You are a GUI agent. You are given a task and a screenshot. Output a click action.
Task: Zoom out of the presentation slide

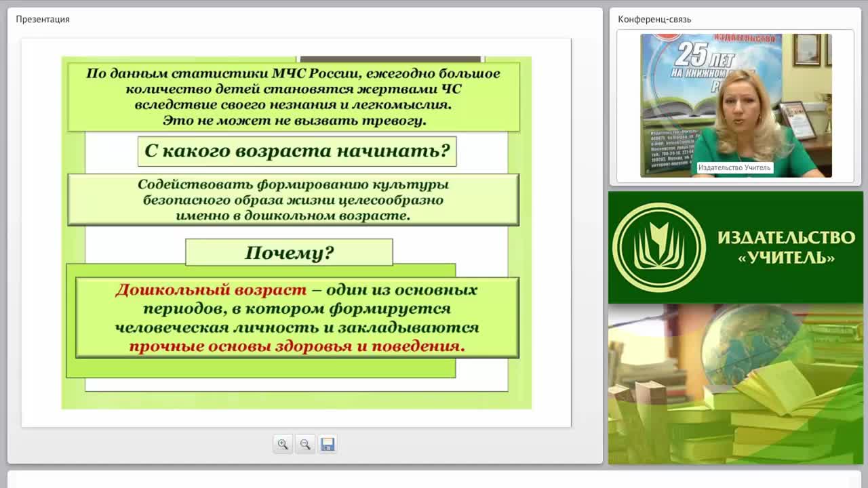305,445
